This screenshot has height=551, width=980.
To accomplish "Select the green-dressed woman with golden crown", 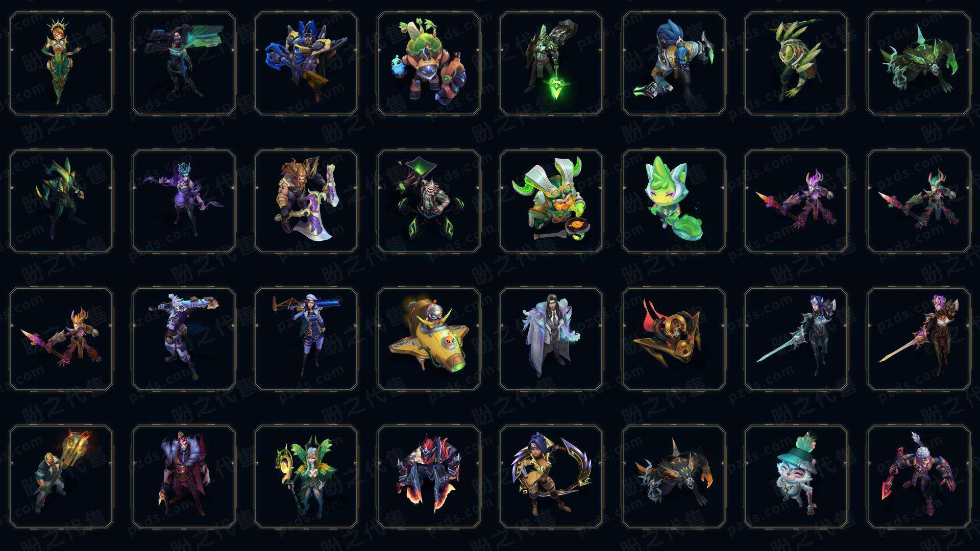I will [61, 64].
